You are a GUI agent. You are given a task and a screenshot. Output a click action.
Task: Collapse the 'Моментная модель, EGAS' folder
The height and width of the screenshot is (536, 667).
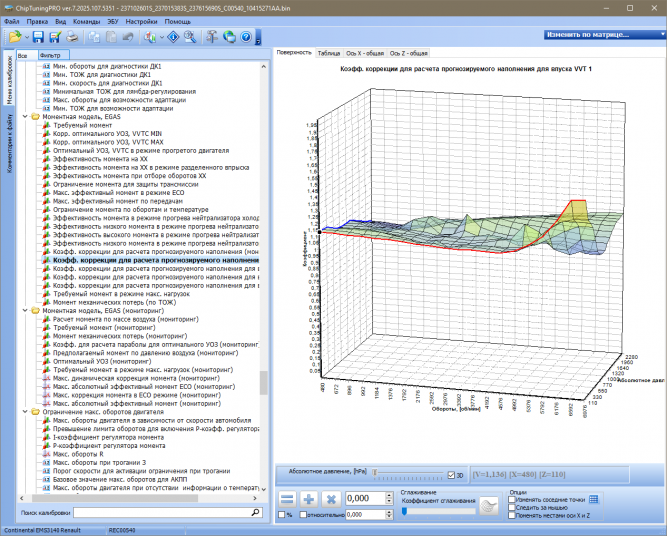(25, 117)
